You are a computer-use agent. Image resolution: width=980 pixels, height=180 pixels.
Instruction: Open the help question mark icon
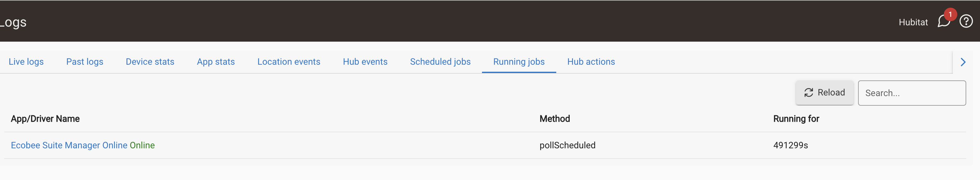[966, 21]
